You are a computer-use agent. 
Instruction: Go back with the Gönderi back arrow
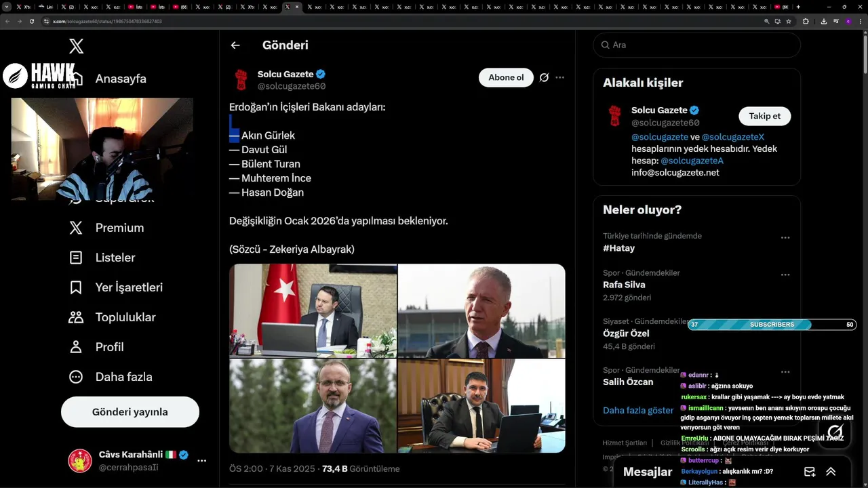tap(235, 45)
